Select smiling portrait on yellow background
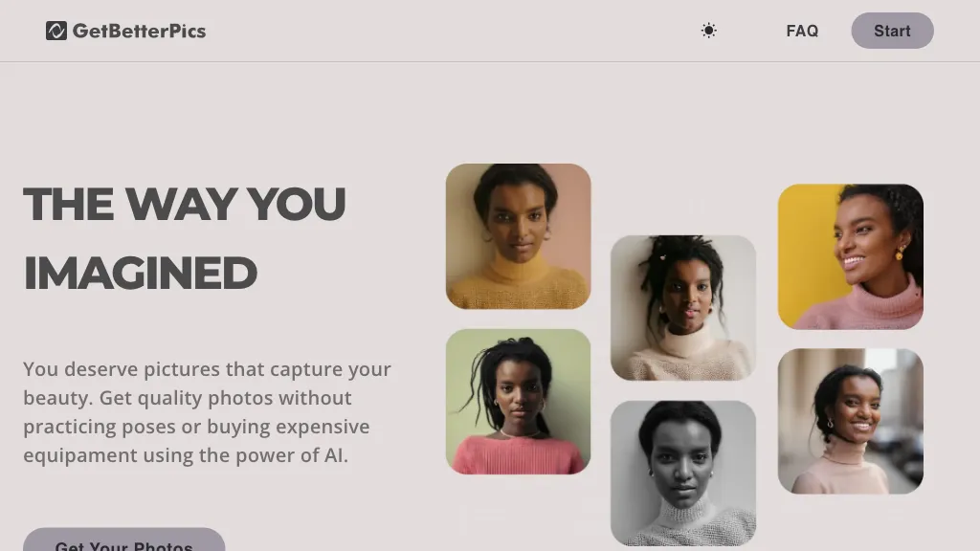 [851, 256]
